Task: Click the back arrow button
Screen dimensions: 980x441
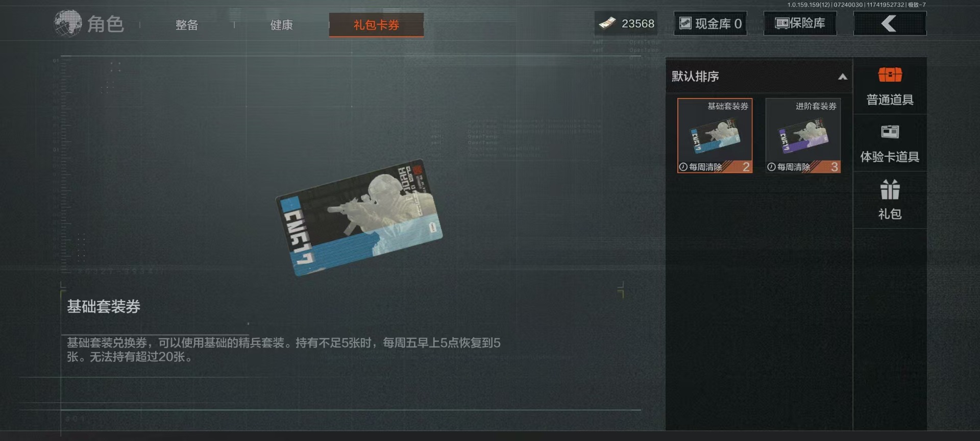Action: [890, 23]
